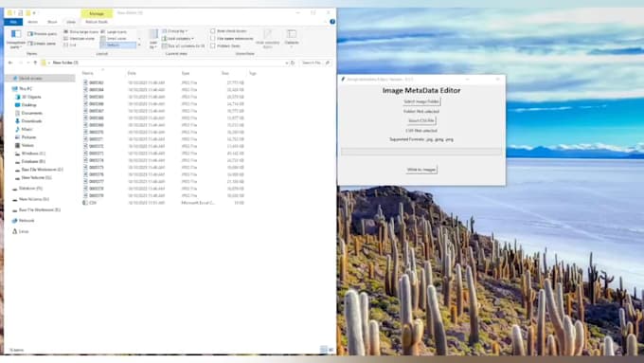
Task: Choose Extra large icons layout
Action: click(80, 31)
